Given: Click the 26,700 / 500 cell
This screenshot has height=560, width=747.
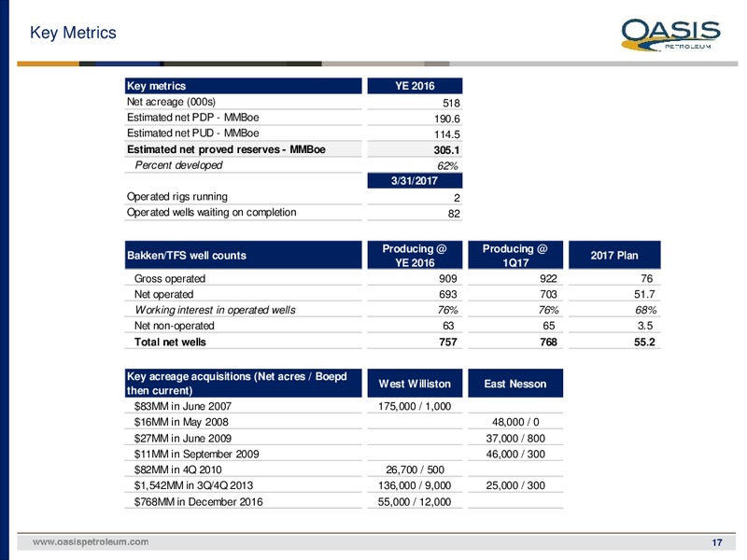Looking at the screenshot, I should pyautogui.click(x=415, y=469).
